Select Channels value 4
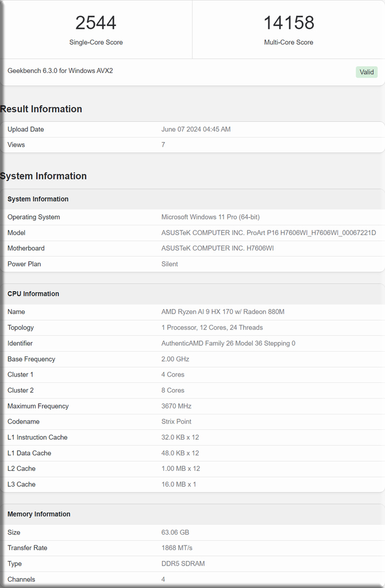The width and height of the screenshot is (385, 588). (x=163, y=579)
